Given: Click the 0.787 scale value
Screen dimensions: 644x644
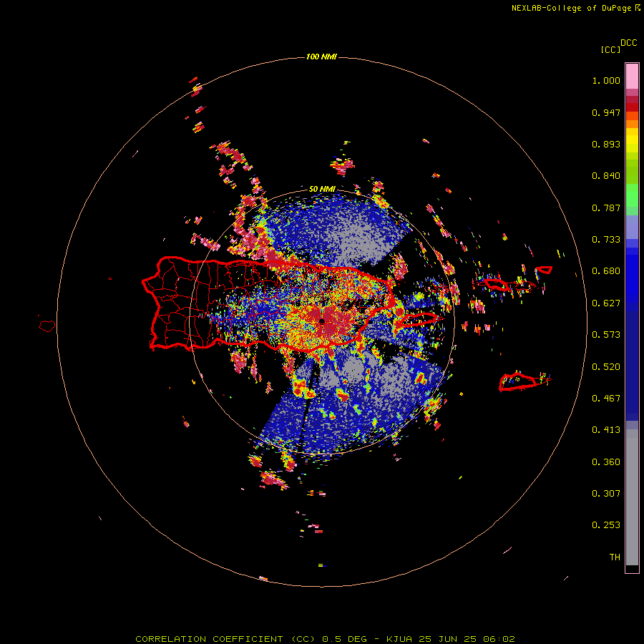Looking at the screenshot, I should [606, 208].
